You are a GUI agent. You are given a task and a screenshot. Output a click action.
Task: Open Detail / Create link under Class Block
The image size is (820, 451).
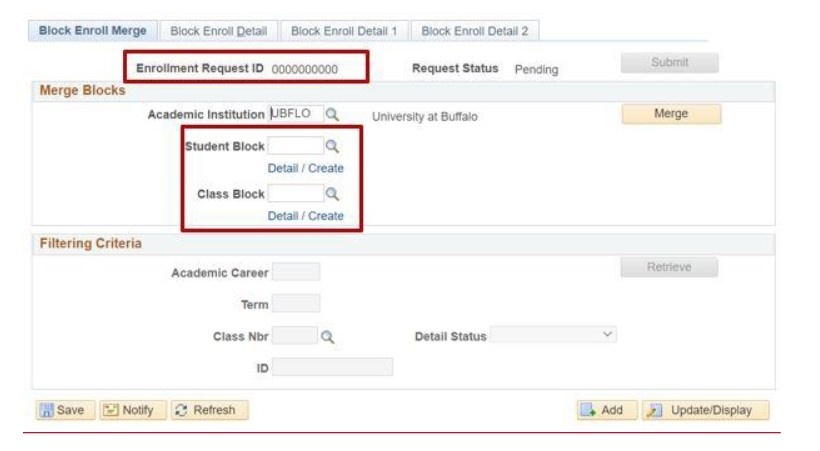point(305,216)
